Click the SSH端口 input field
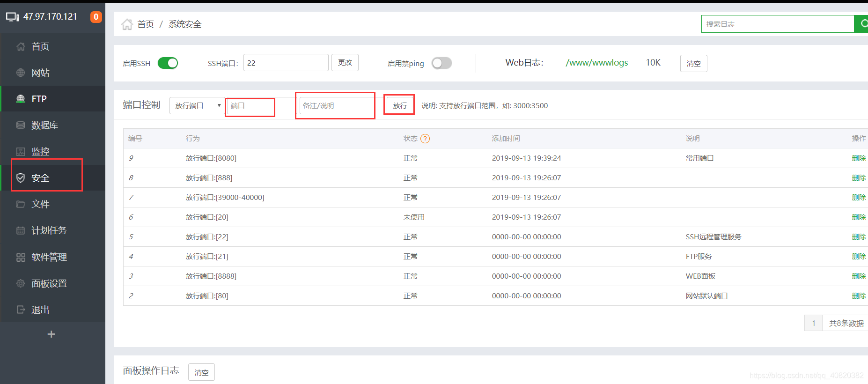The image size is (868, 384). click(x=286, y=63)
